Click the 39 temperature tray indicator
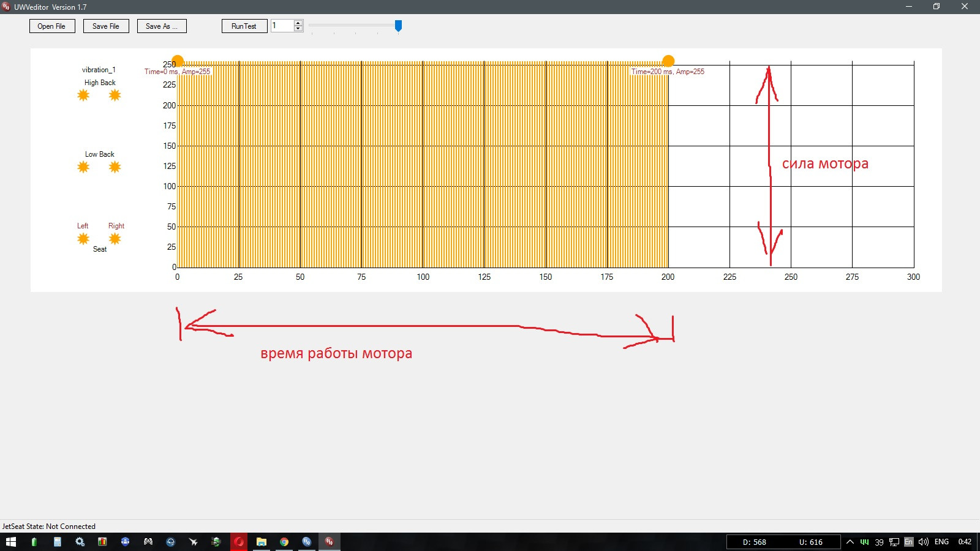 click(x=879, y=542)
